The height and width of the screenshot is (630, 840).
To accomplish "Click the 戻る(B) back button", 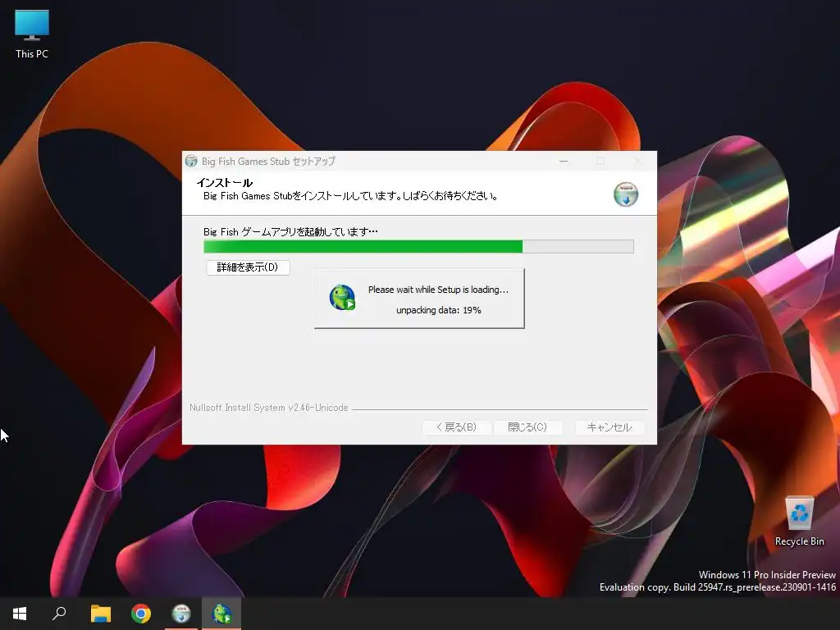I will pos(456,427).
